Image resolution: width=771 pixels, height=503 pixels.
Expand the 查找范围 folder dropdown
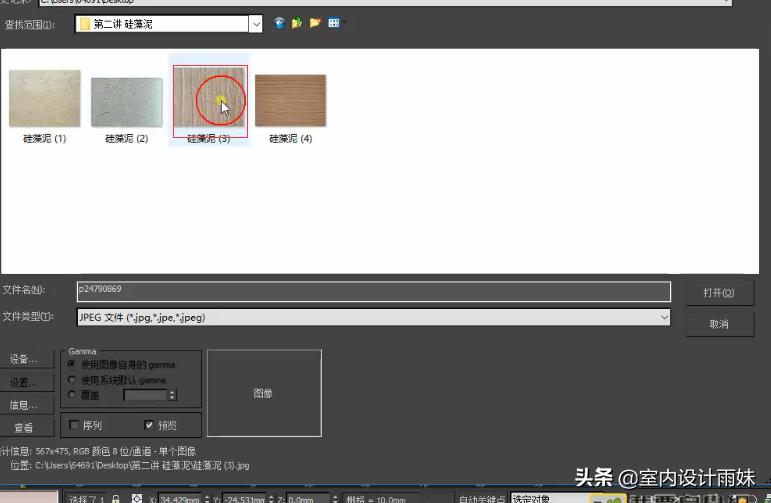(x=256, y=24)
